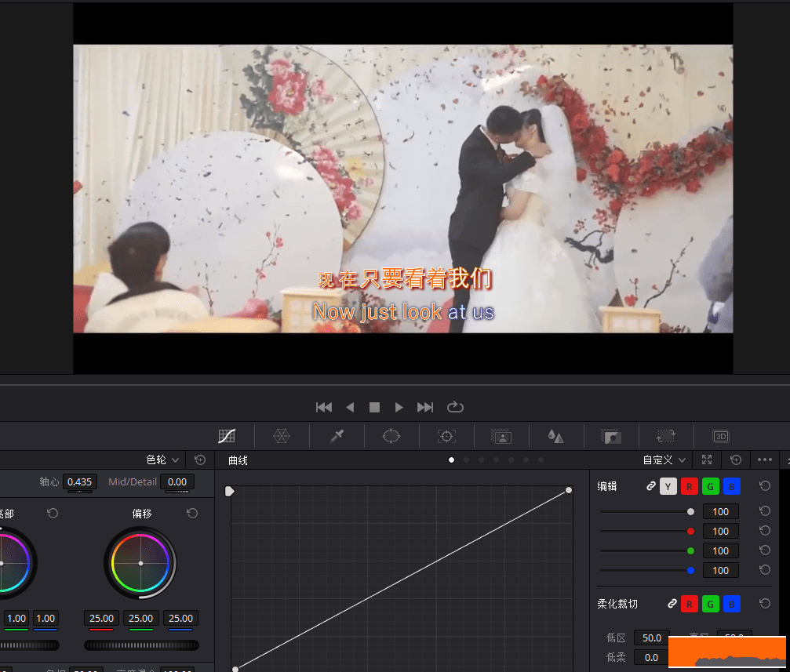
Task: Open the Qualifier eyedropper palette
Action: pyautogui.click(x=337, y=436)
